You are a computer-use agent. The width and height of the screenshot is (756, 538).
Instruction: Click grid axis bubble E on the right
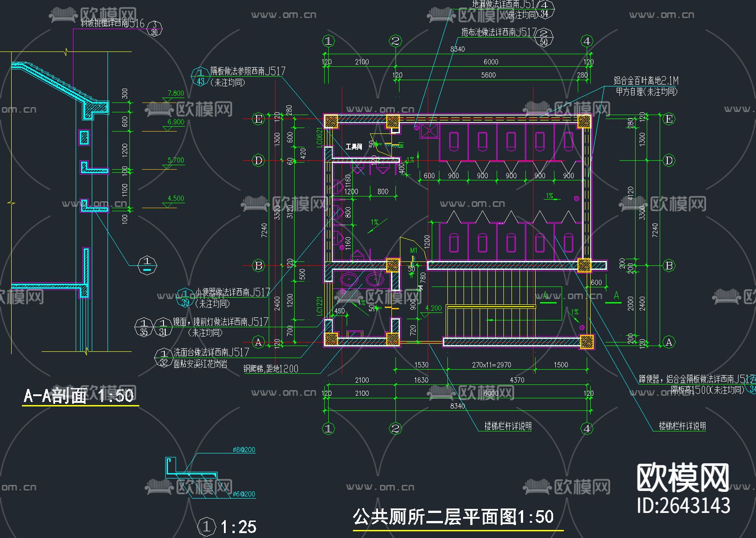click(x=669, y=119)
